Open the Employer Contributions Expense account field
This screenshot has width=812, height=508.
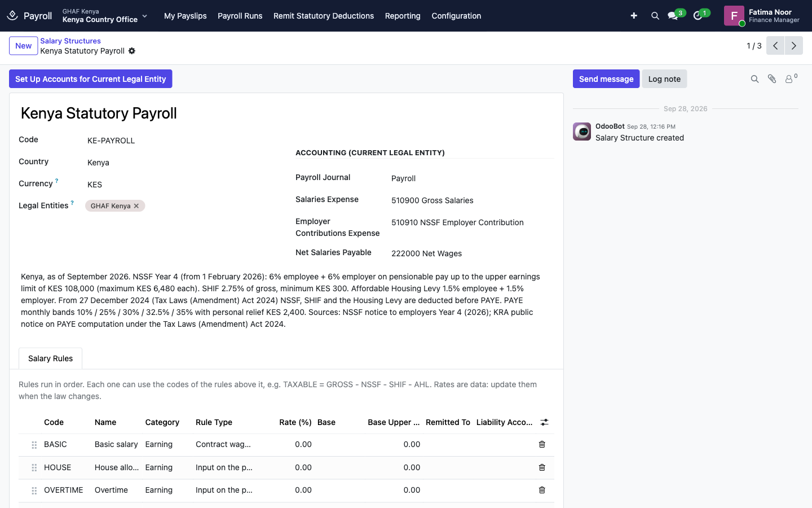(x=473, y=222)
